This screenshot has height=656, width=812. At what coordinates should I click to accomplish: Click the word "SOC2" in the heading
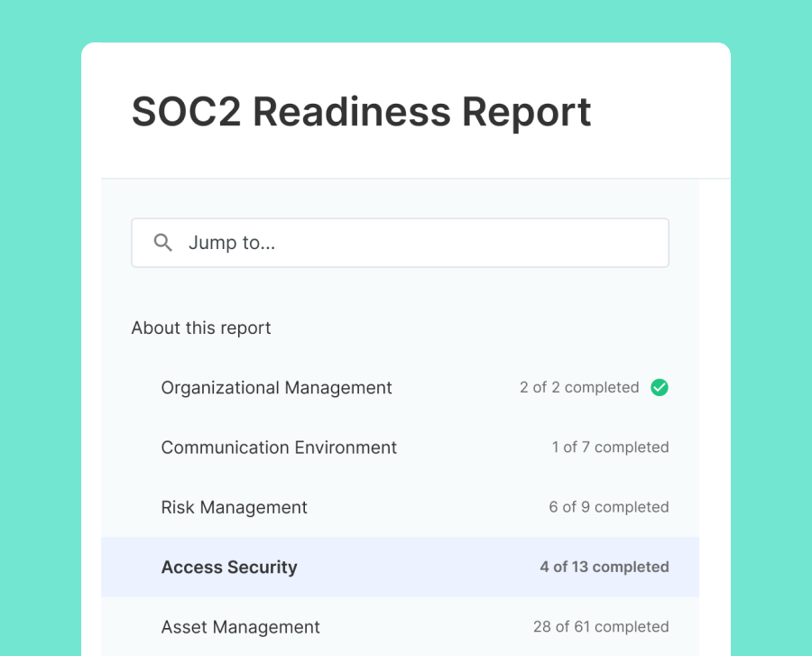coord(186,112)
